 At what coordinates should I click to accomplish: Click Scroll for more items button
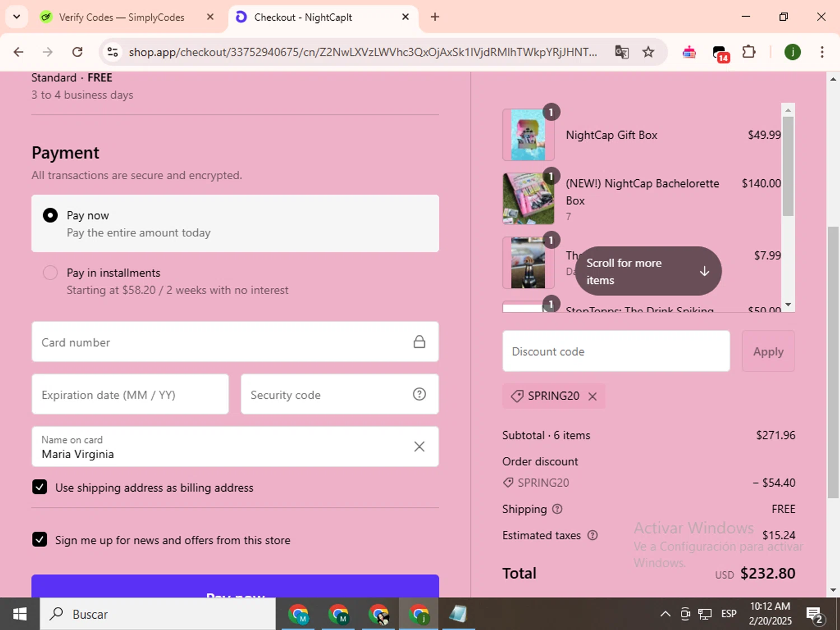pos(648,271)
